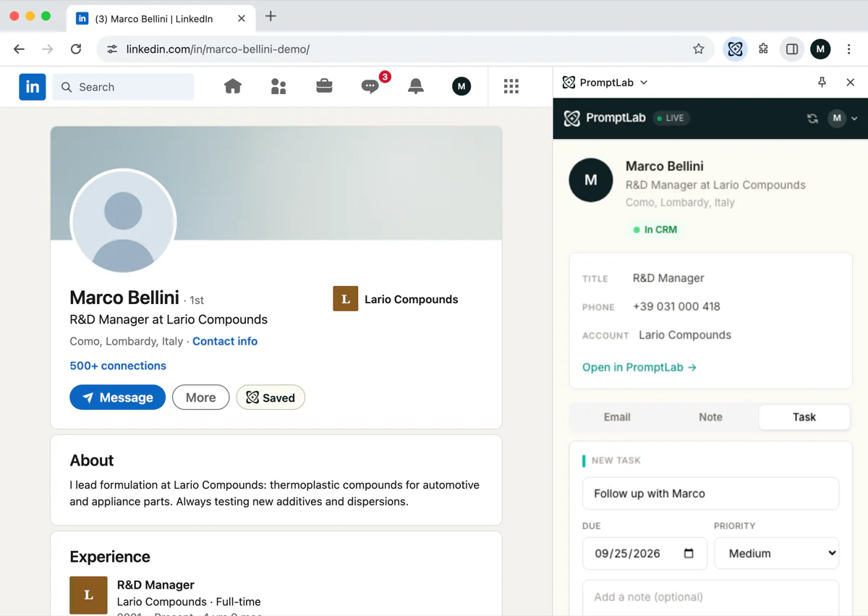Open LinkedIn Me avatar in navbar
This screenshot has width=868, height=616.
click(x=461, y=87)
